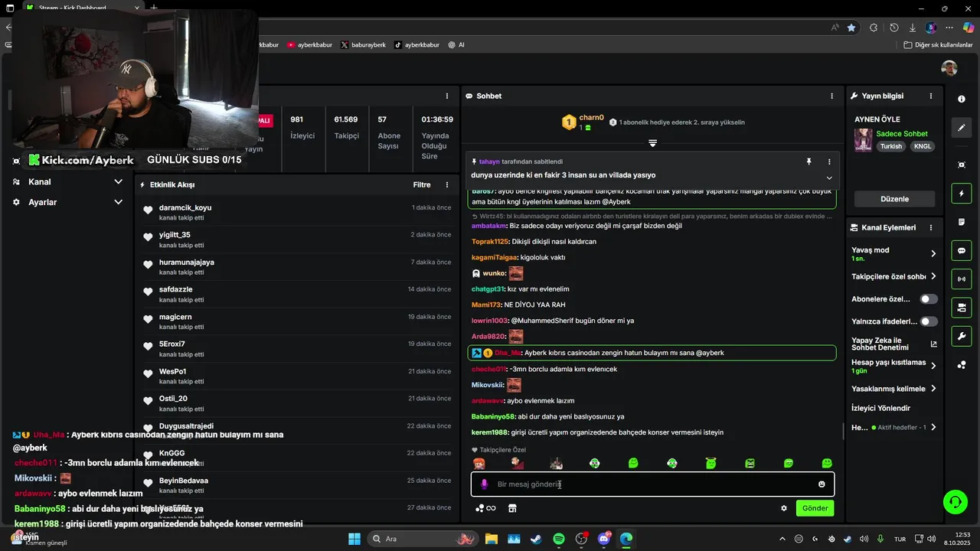Expand the pinned message chevron
This screenshot has height=551, width=980.
coord(829,178)
